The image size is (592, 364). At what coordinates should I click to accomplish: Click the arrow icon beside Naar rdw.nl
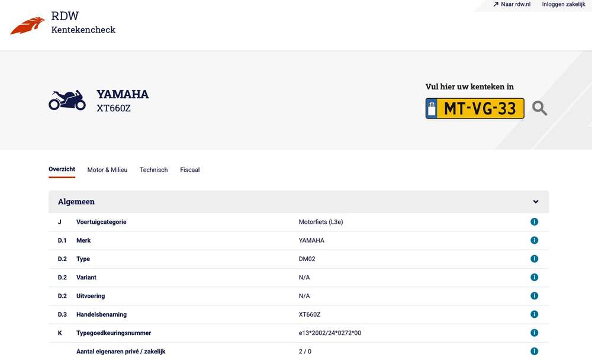[496, 5]
